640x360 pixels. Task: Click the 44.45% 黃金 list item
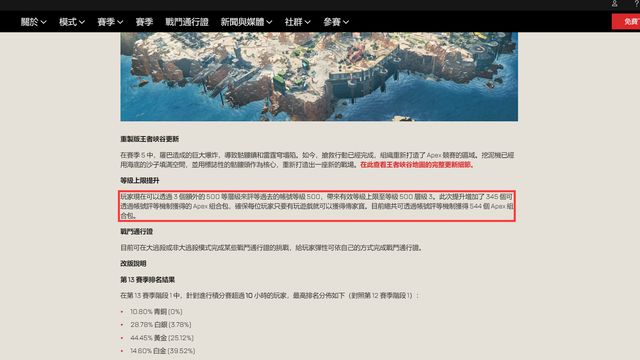[162, 338]
